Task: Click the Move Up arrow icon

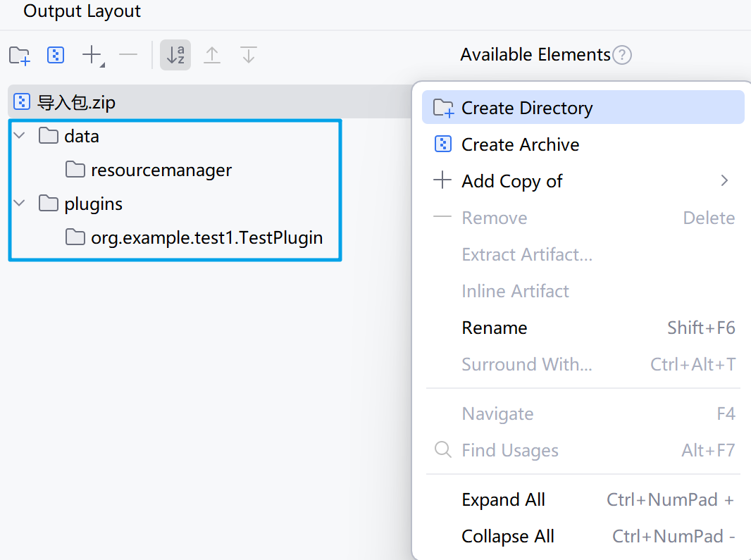Action: point(212,55)
